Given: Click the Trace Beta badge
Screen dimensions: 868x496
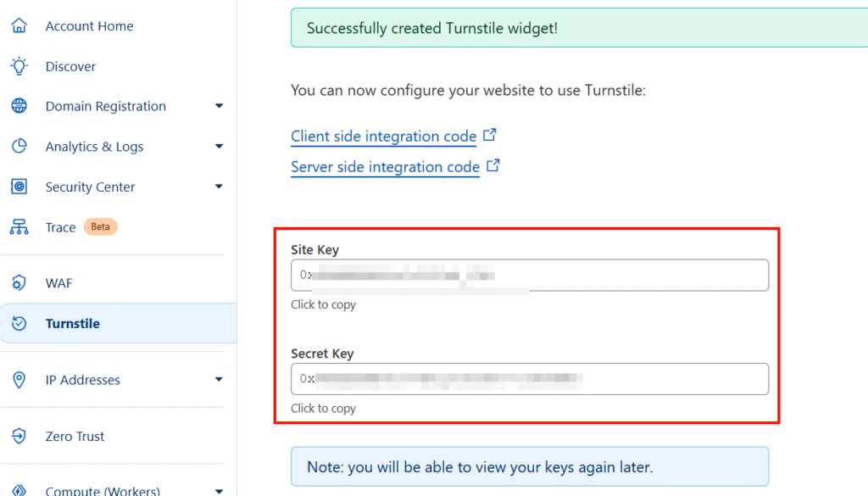Looking at the screenshot, I should coord(100,226).
